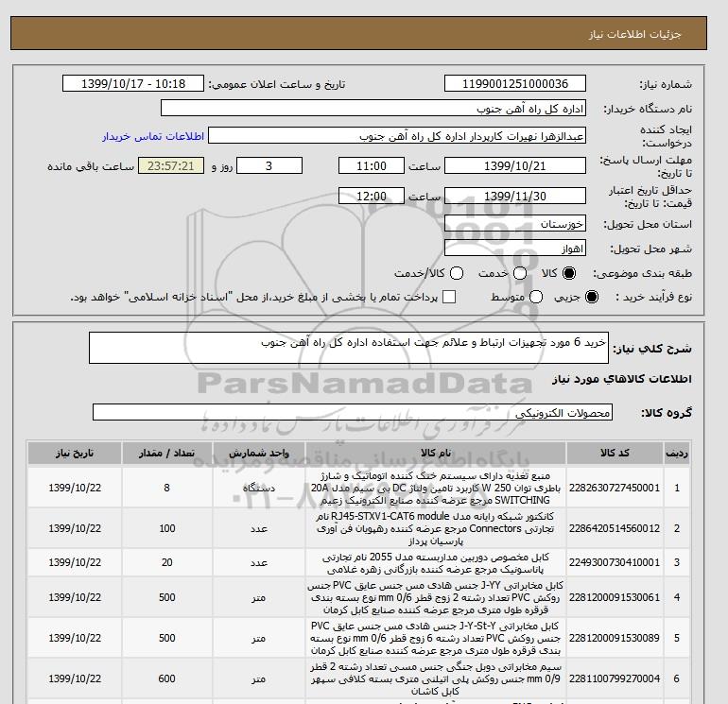Click the need number field 1199001251000036
This screenshot has width=728, height=704.
click(515, 83)
